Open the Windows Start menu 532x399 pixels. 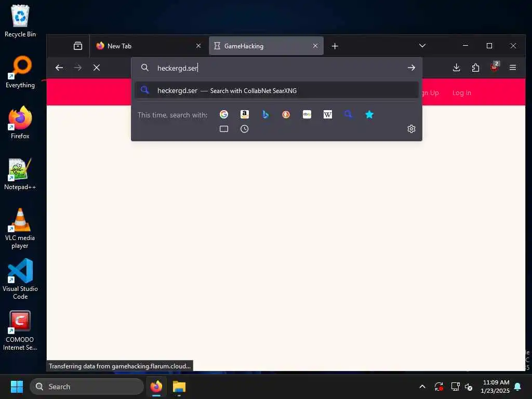tap(17, 387)
